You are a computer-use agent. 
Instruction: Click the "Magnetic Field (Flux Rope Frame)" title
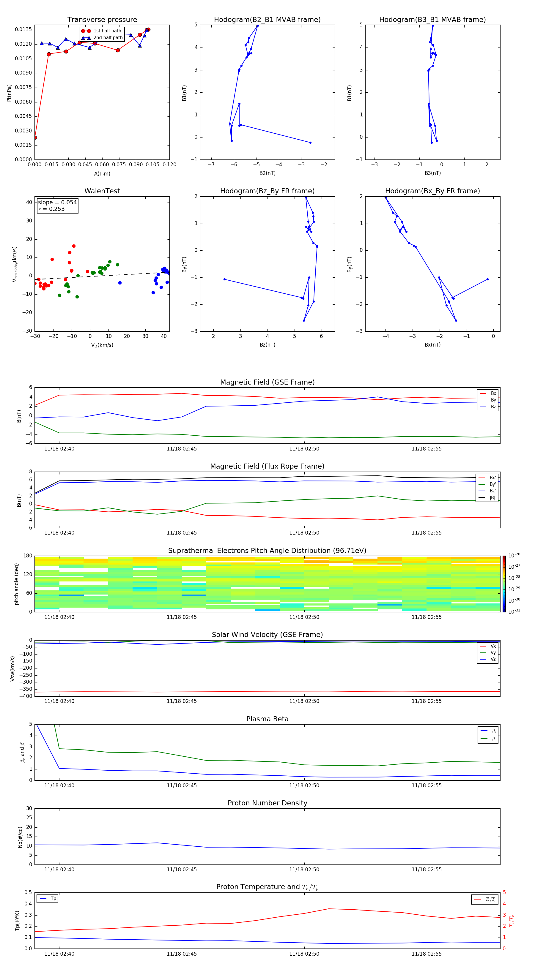tap(267, 467)
